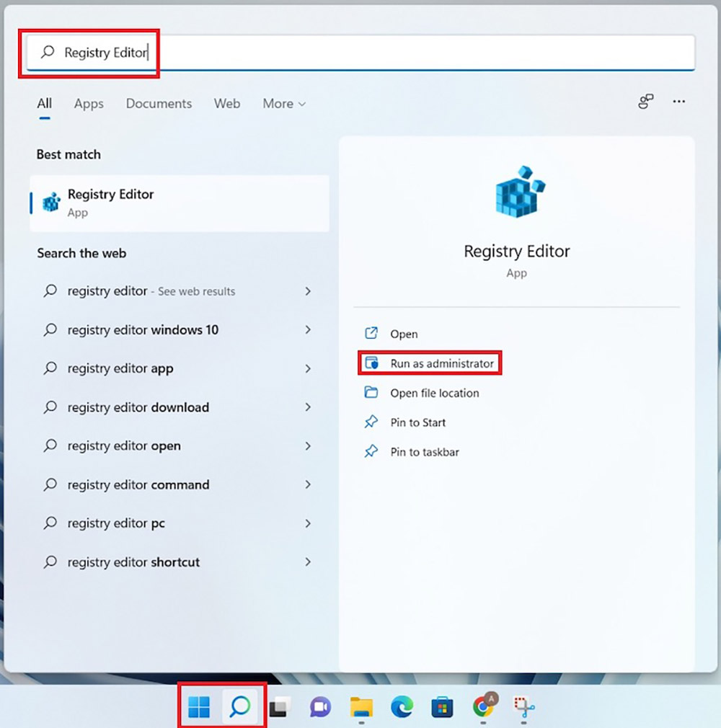721x728 pixels.
Task: Expand 'registry editor windows 10' arrow
Action: click(308, 329)
